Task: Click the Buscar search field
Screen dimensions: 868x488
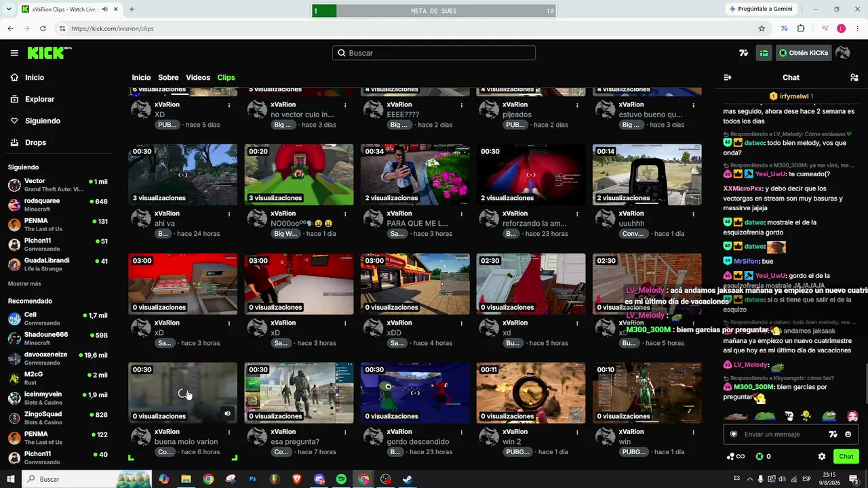Action: (434, 53)
